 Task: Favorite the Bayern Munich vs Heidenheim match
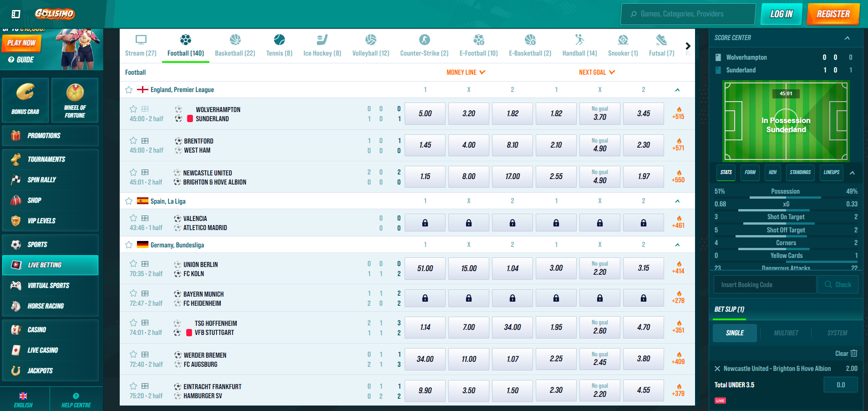pos(133,293)
